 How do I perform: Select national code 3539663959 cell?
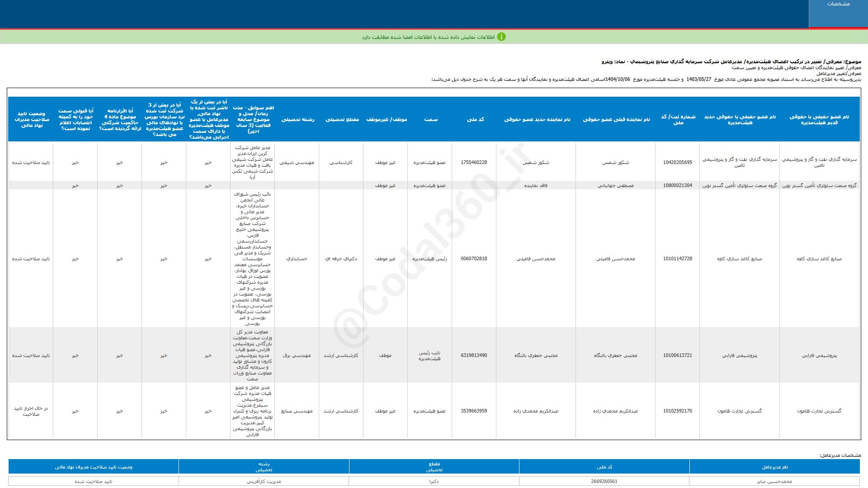(474, 411)
